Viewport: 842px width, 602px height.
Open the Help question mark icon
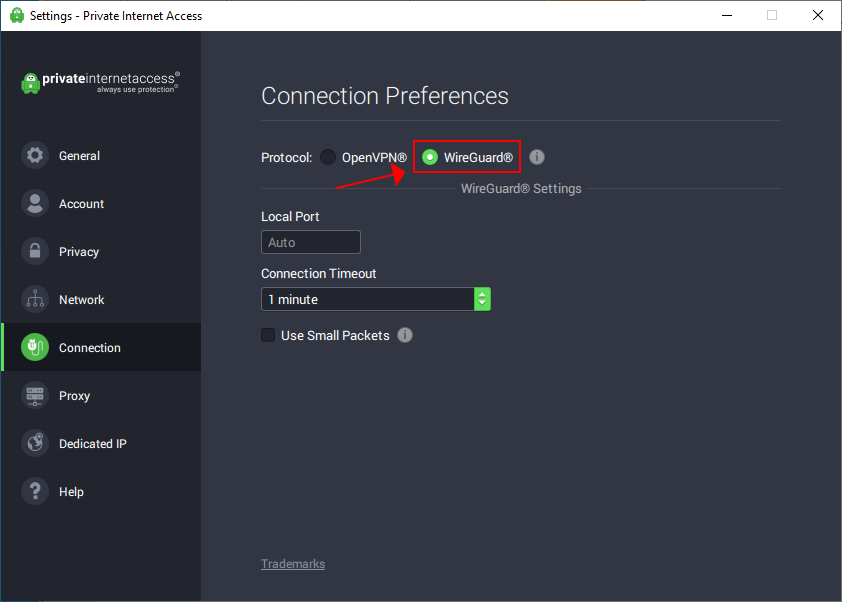(35, 492)
